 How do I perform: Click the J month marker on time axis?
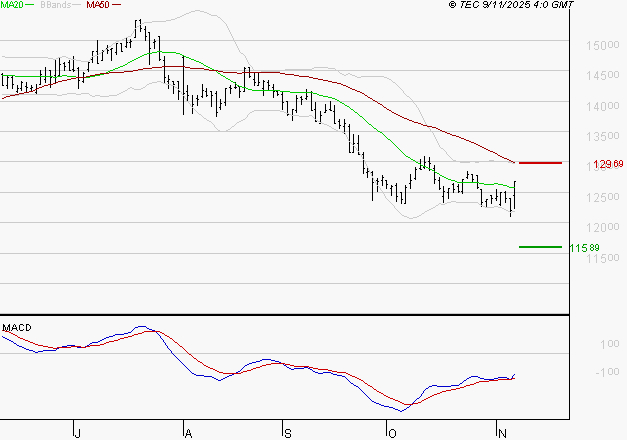coord(78,433)
